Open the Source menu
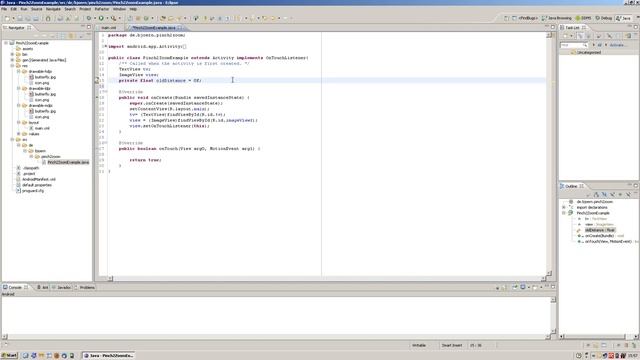 point(37,9)
